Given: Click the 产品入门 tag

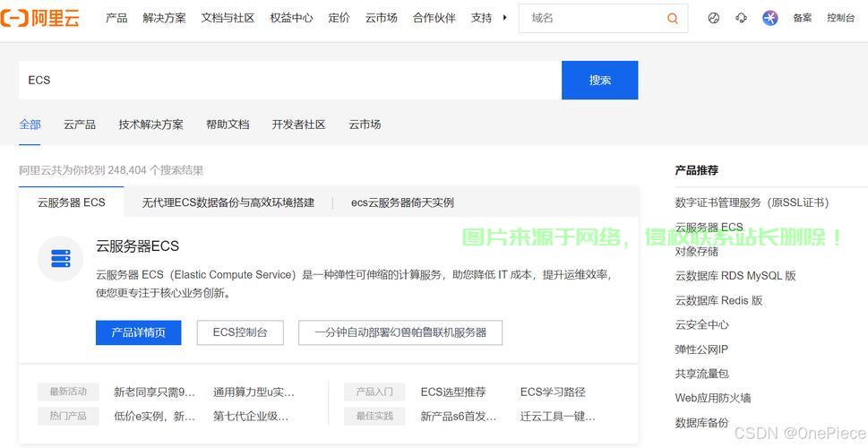Looking at the screenshot, I should pyautogui.click(x=374, y=392).
